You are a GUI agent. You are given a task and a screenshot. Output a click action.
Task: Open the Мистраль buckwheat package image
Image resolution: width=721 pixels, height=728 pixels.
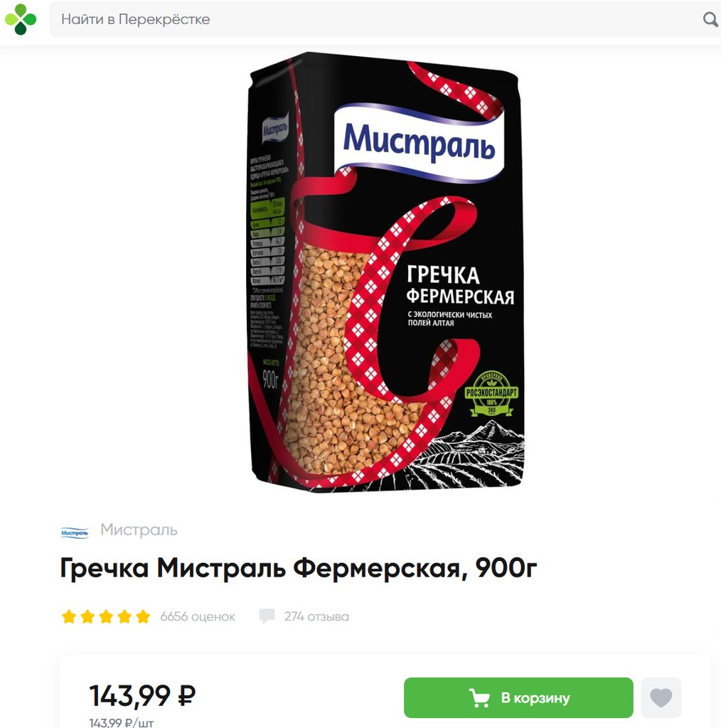[x=386, y=272]
